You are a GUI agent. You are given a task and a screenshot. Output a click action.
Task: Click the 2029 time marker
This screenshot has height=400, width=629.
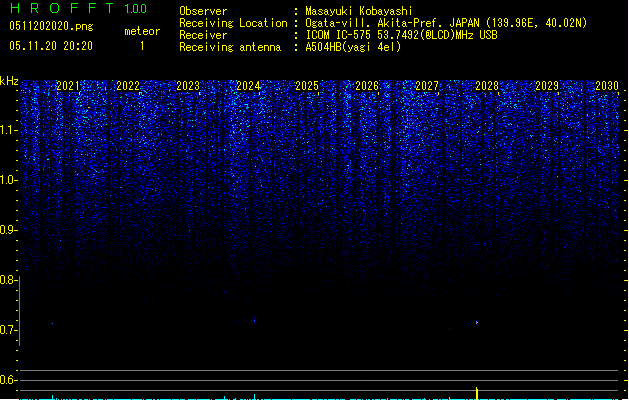click(x=547, y=86)
